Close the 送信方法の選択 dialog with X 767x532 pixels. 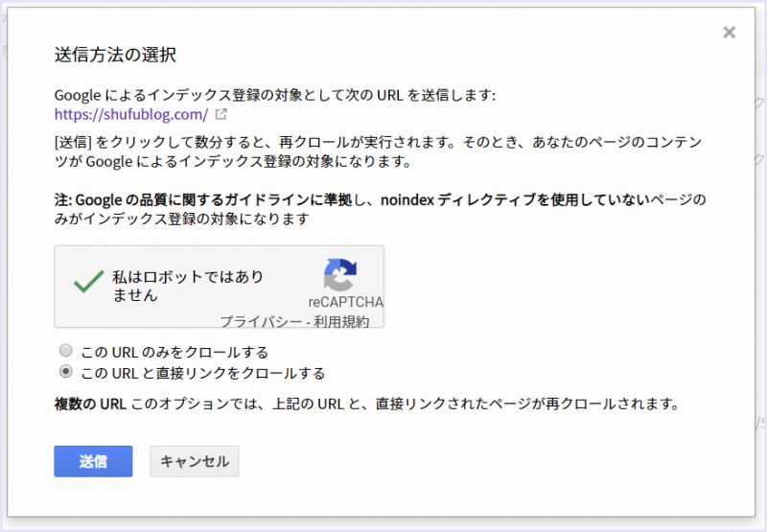(x=729, y=33)
